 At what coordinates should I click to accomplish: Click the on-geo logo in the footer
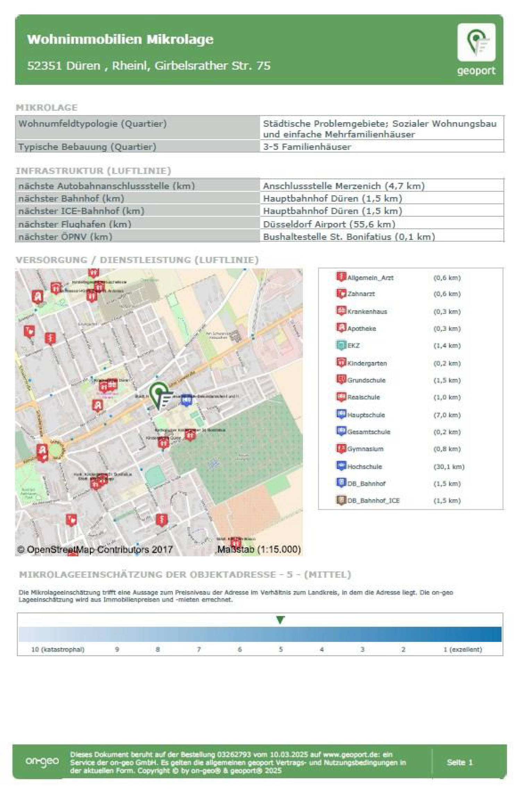coord(42,761)
